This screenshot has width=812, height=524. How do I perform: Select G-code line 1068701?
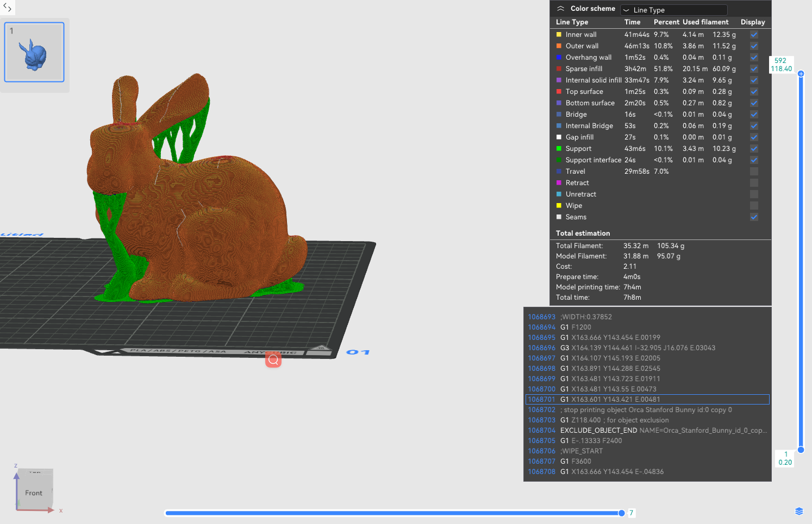[x=648, y=399]
